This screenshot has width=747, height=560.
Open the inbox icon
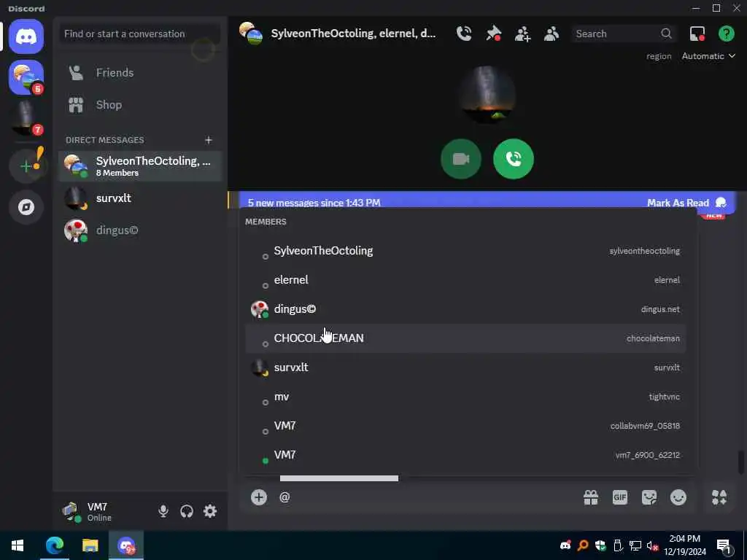pos(697,34)
